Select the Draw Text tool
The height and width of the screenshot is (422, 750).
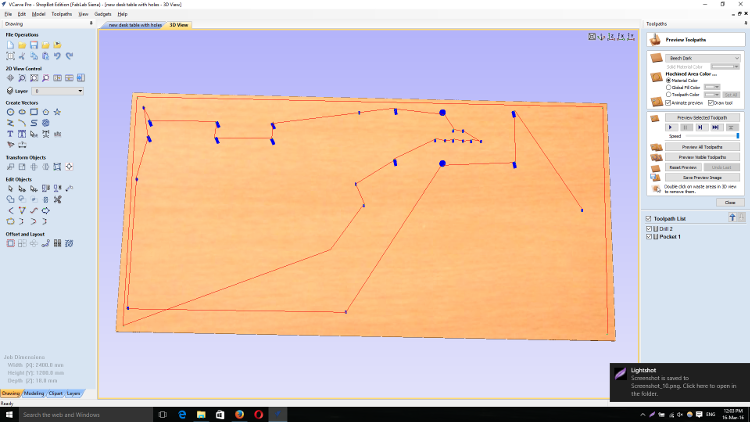pyautogui.click(x=10, y=134)
